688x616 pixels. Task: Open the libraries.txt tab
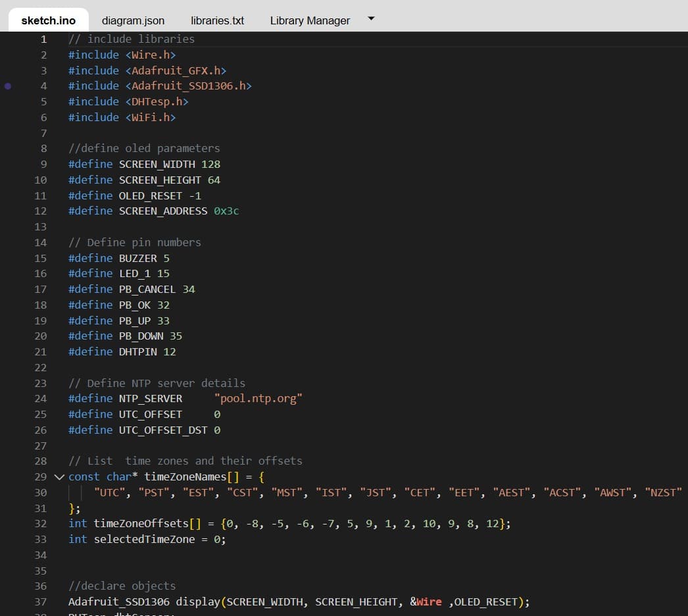(217, 20)
